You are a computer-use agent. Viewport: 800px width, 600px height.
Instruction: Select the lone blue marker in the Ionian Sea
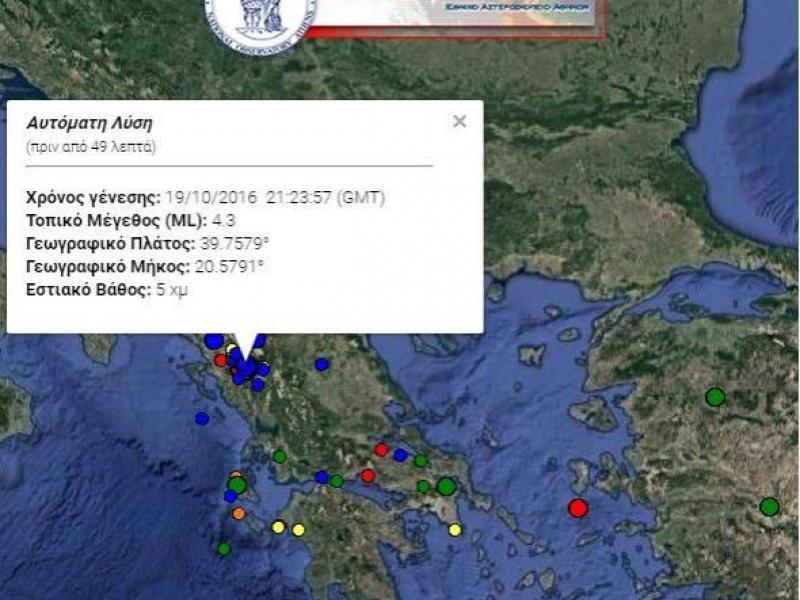(202, 419)
